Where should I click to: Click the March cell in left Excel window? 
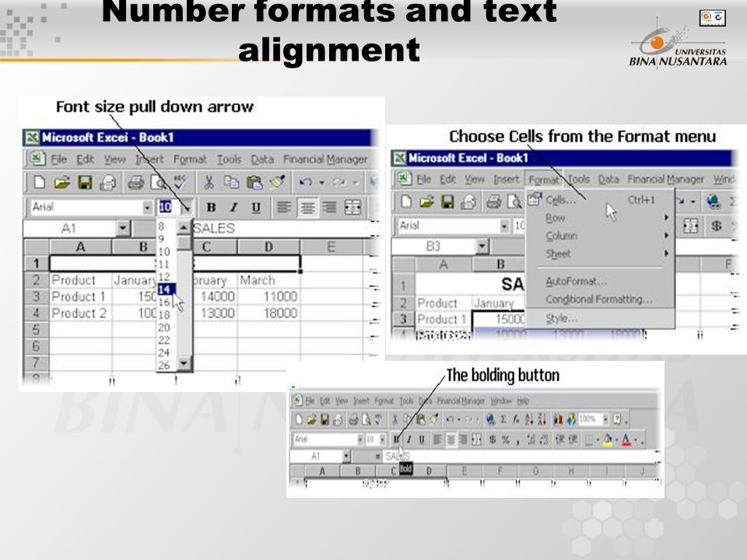pos(268,280)
